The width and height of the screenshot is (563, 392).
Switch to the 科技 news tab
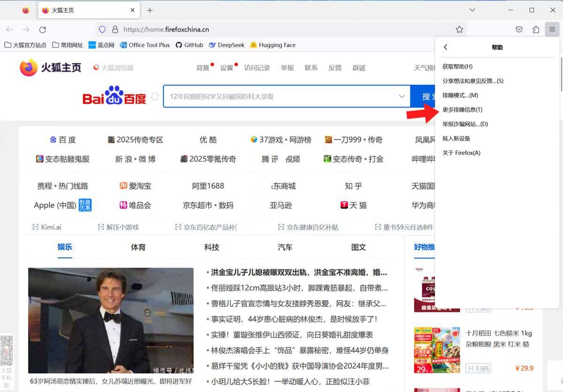click(x=212, y=247)
